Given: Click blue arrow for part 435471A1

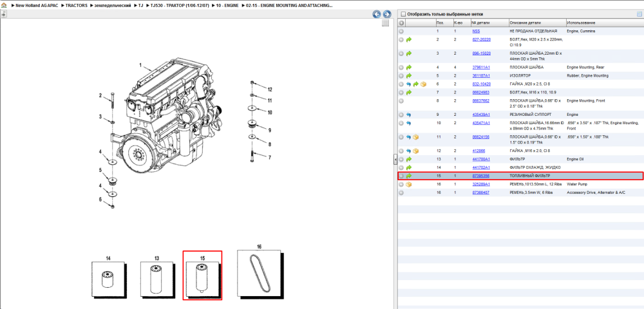Looking at the screenshot, I should coord(409,123).
